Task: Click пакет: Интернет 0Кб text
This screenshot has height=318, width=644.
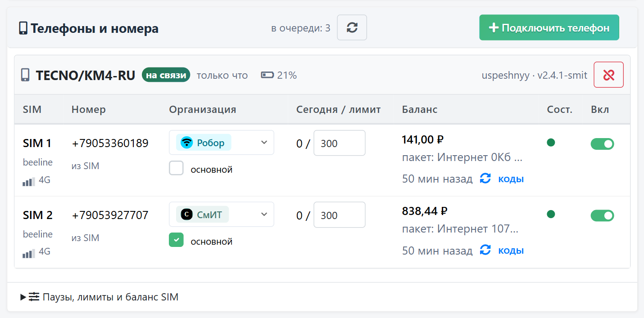Action: [x=462, y=158]
